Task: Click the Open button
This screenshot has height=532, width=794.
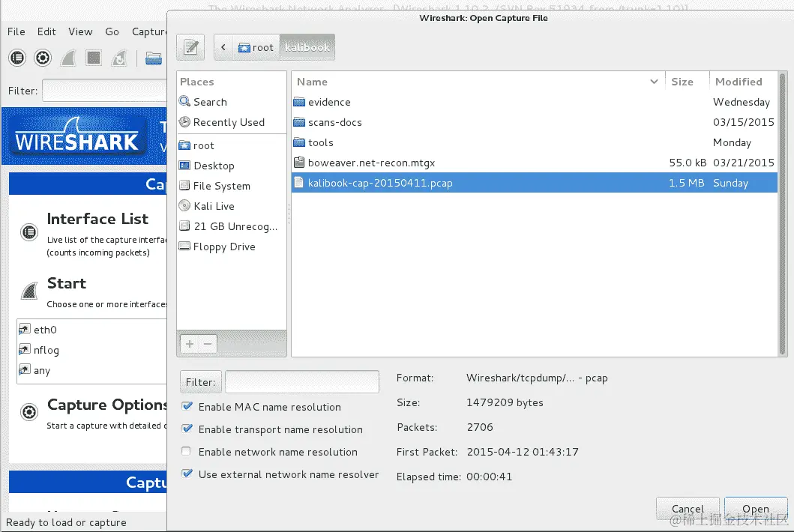Action: (756, 509)
